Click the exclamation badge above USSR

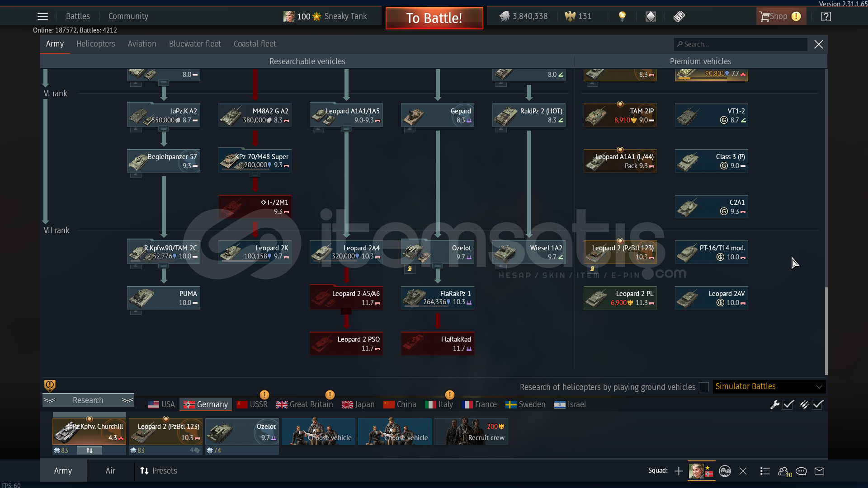tap(264, 395)
